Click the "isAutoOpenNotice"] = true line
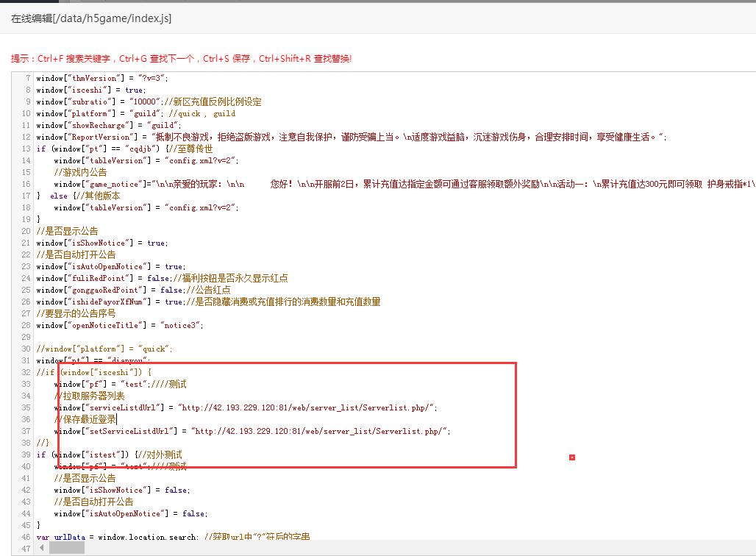Screen dimensions: 756x556 click(x=110, y=266)
